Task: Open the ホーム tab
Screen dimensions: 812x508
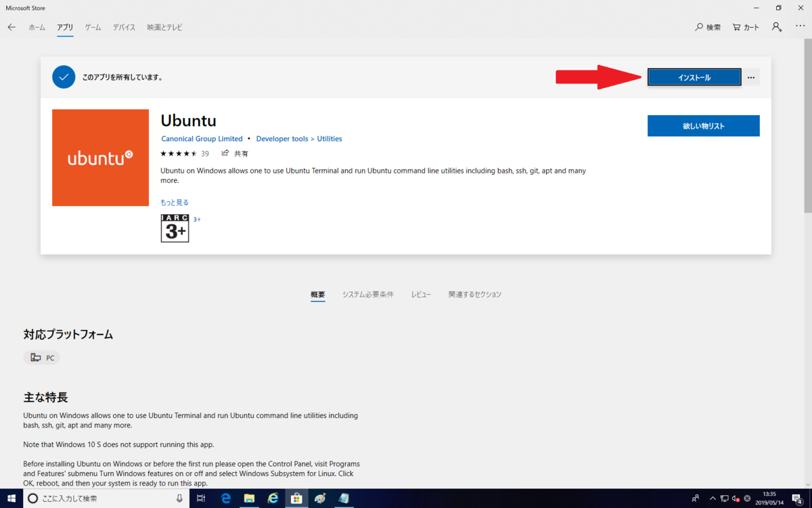Action: [37, 27]
